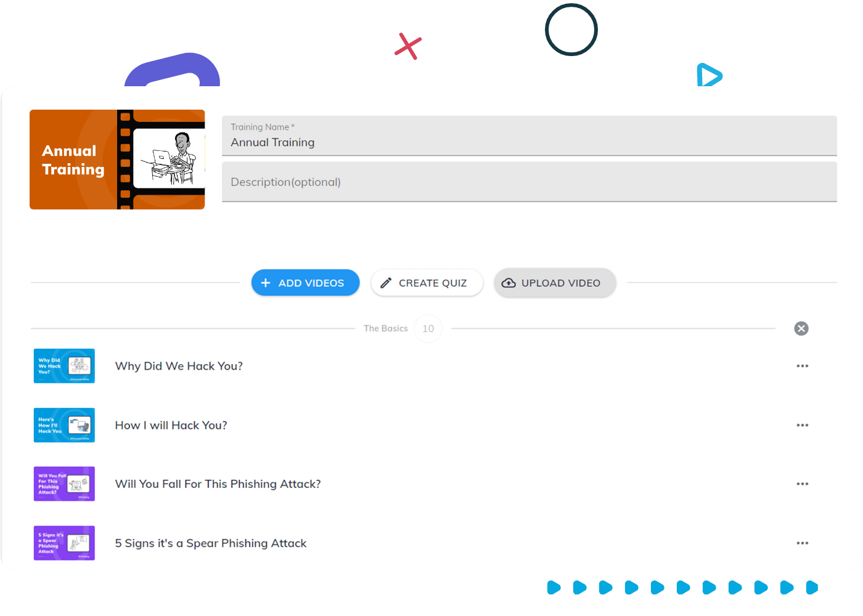Focus the Training Name input field
The width and height of the screenshot is (863, 616).
530,136
